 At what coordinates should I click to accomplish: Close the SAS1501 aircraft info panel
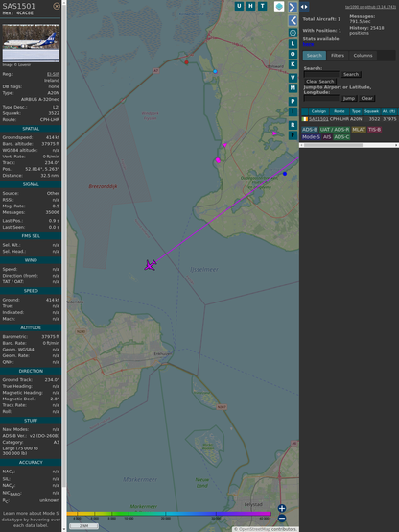[x=57, y=6]
